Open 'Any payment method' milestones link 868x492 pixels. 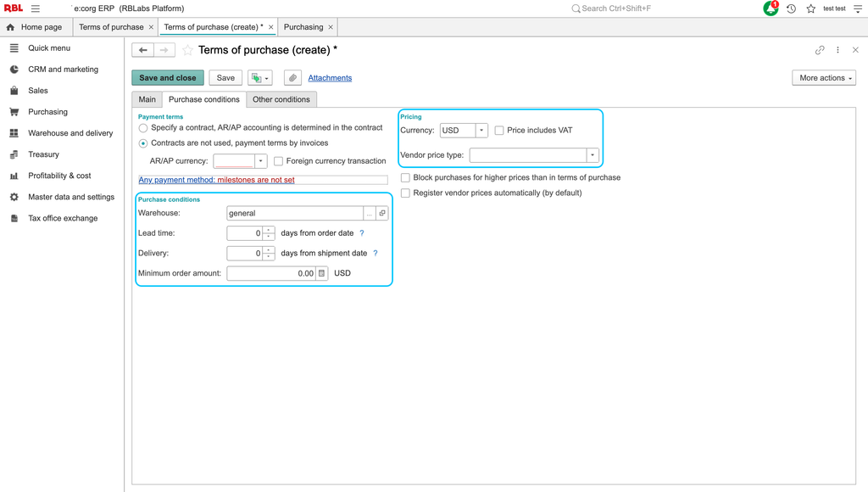point(216,180)
